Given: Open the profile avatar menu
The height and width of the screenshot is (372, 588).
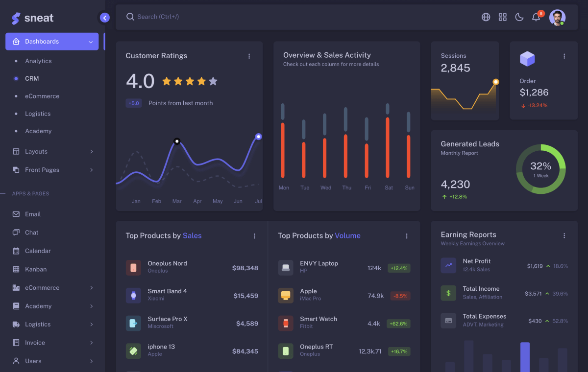Looking at the screenshot, I should pyautogui.click(x=557, y=17).
